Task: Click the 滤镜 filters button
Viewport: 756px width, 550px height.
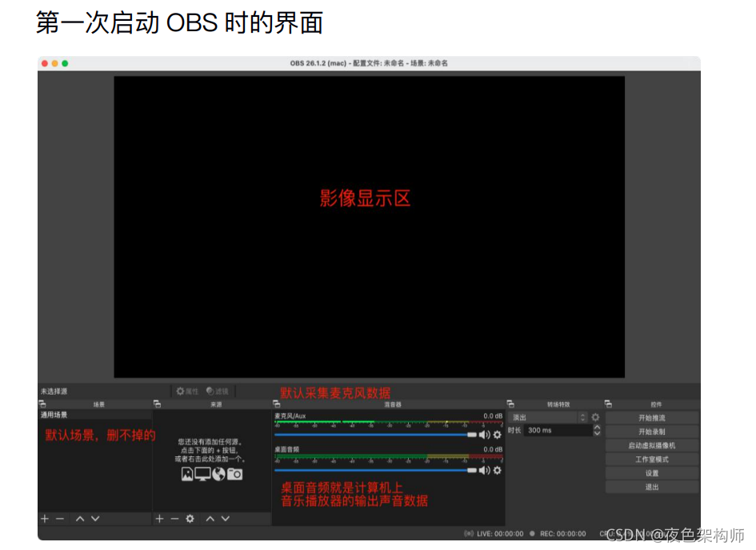Action: [x=217, y=391]
